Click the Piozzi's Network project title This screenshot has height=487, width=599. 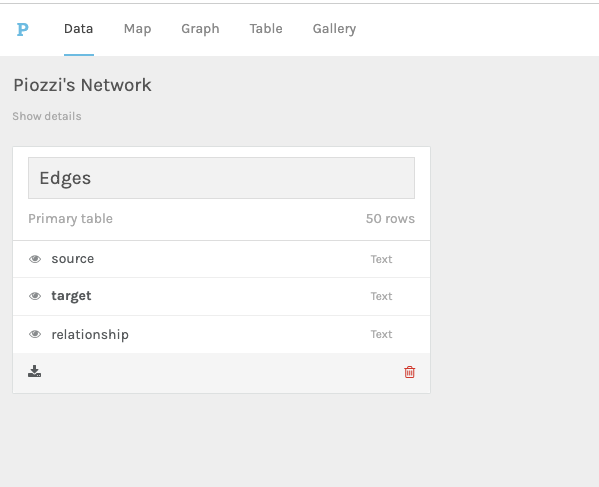click(83, 85)
